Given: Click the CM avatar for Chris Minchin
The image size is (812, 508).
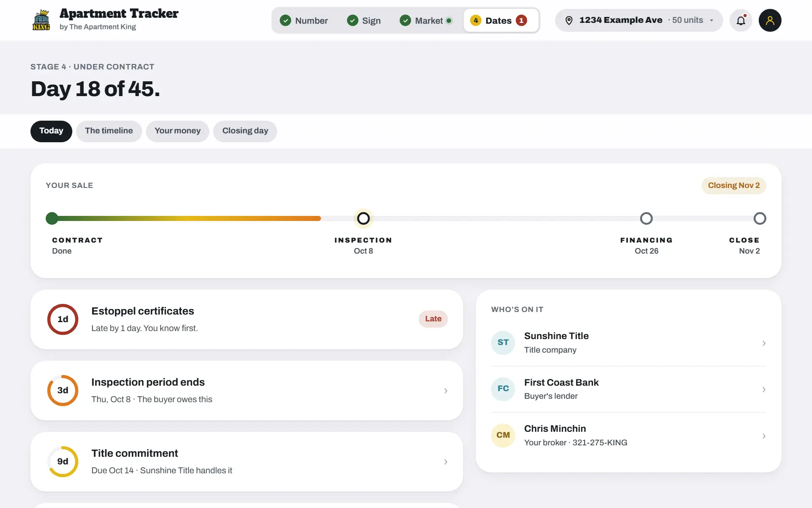Looking at the screenshot, I should pos(503,435).
